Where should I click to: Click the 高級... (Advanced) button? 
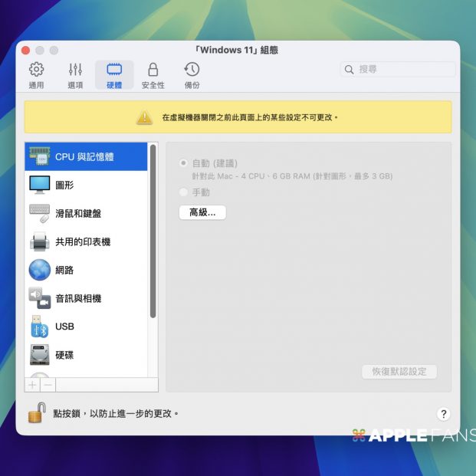tap(202, 212)
